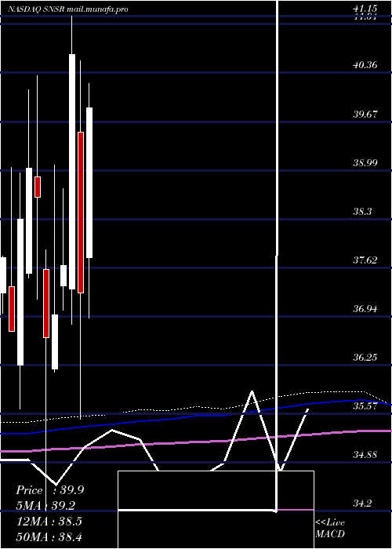The width and height of the screenshot is (392, 549).
Task: Click the 38.3 price axis label
Action: (362, 212)
